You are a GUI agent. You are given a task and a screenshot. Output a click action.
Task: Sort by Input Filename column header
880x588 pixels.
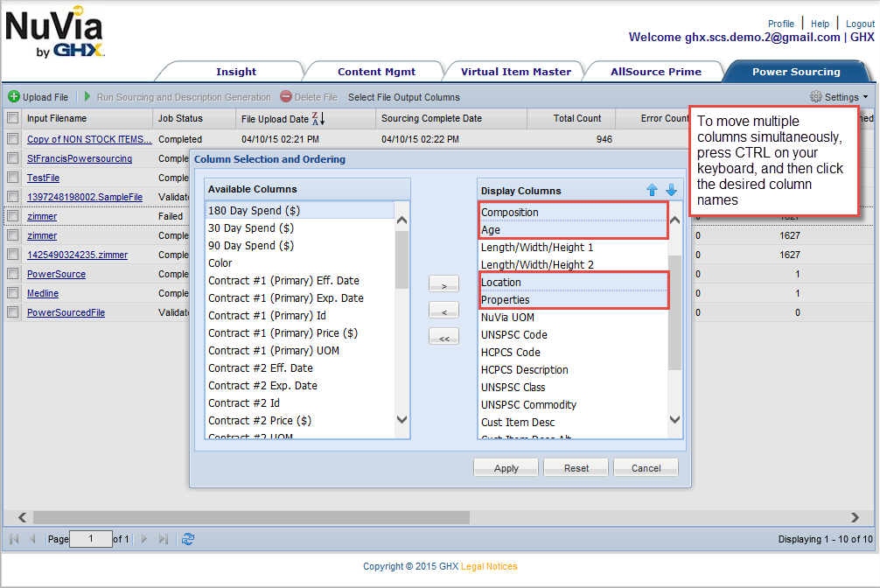87,118
